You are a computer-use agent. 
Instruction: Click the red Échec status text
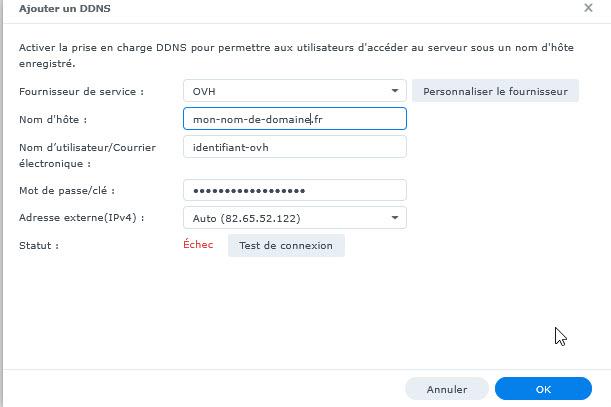198,245
